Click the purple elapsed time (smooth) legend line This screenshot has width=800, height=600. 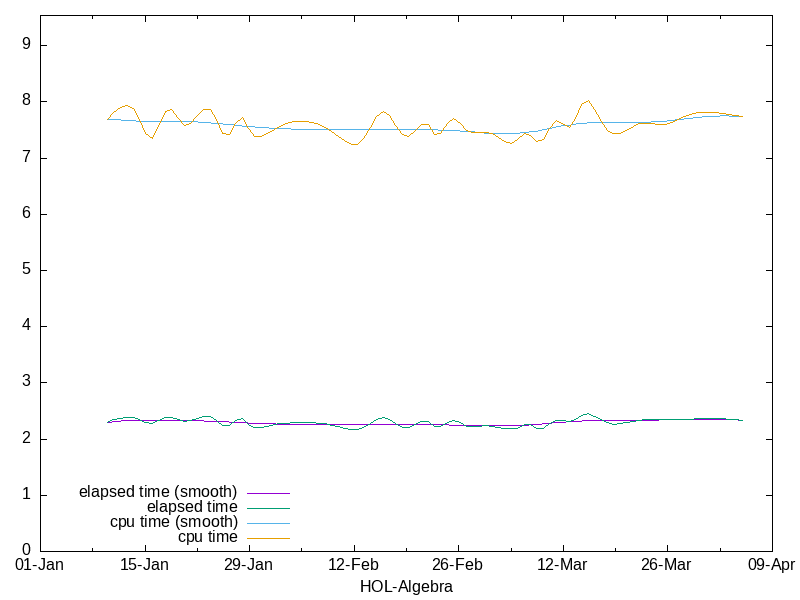click(x=267, y=493)
